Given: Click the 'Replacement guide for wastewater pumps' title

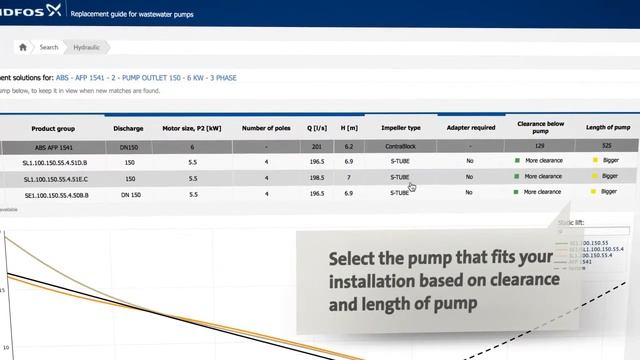Looking at the screenshot, I should [x=132, y=14].
